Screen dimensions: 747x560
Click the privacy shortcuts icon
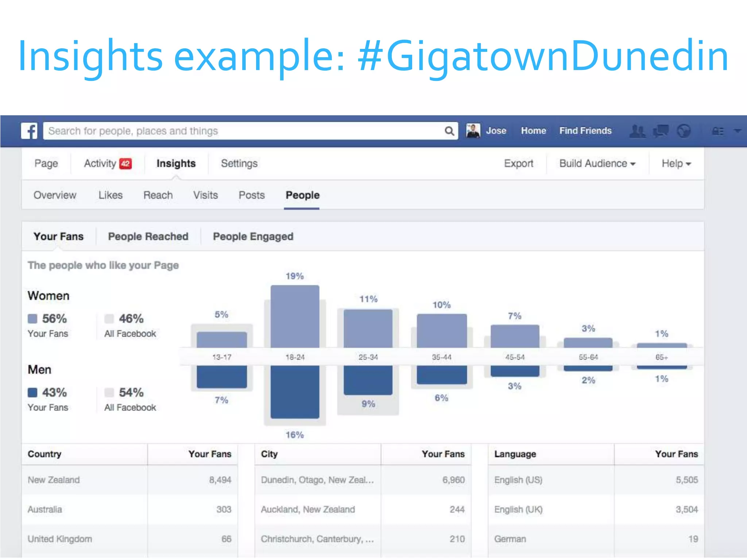(718, 131)
